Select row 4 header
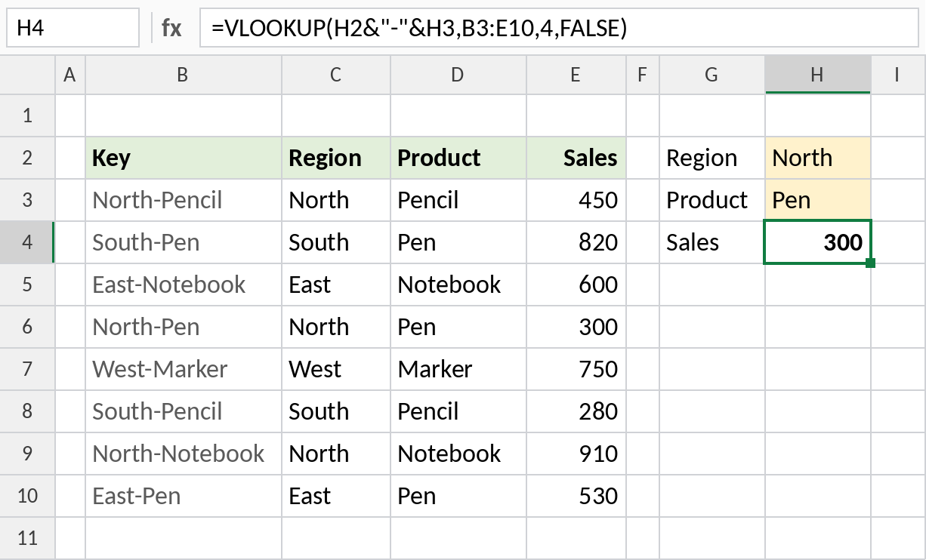This screenshot has width=926, height=560. click(27, 242)
